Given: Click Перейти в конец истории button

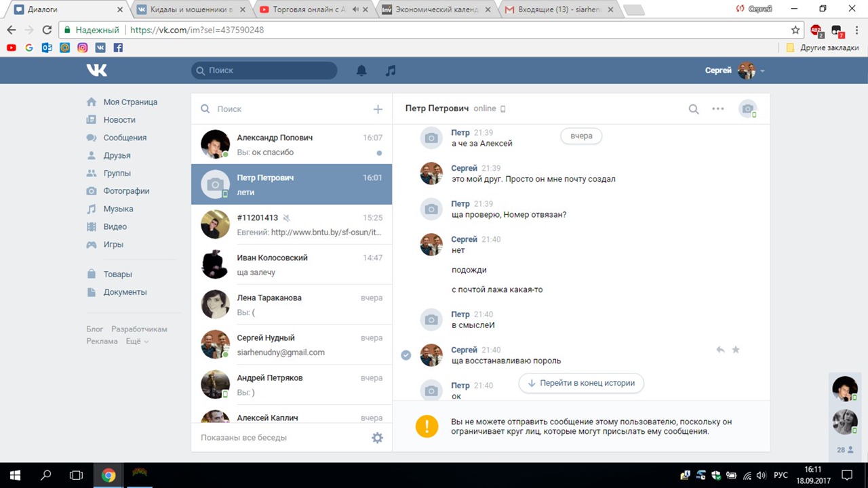Looking at the screenshot, I should (x=581, y=383).
